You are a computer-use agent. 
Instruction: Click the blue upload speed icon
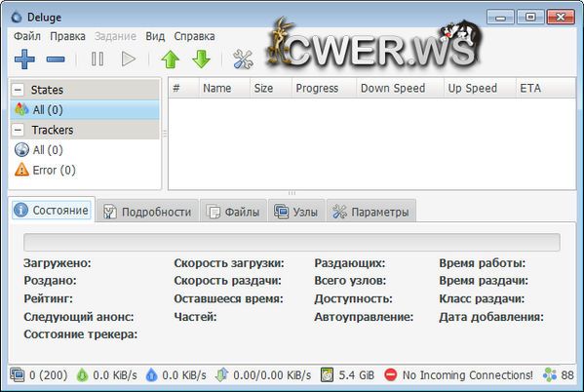(151, 374)
